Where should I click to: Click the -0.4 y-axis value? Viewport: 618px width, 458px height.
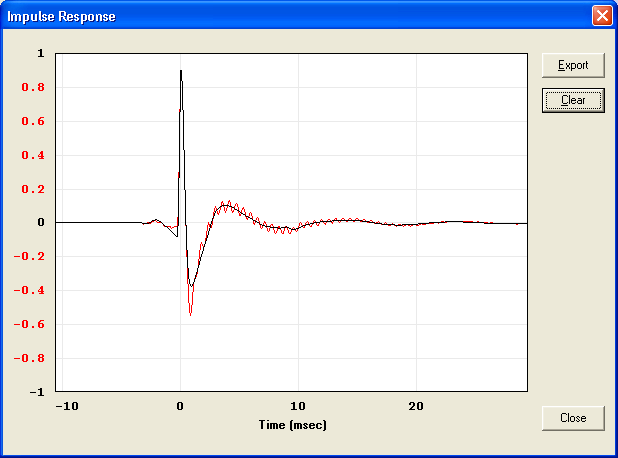29,291
